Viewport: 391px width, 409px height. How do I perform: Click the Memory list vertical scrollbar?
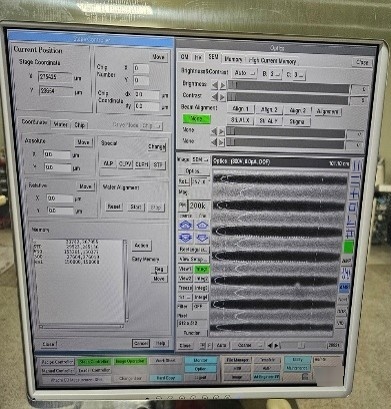(x=127, y=280)
